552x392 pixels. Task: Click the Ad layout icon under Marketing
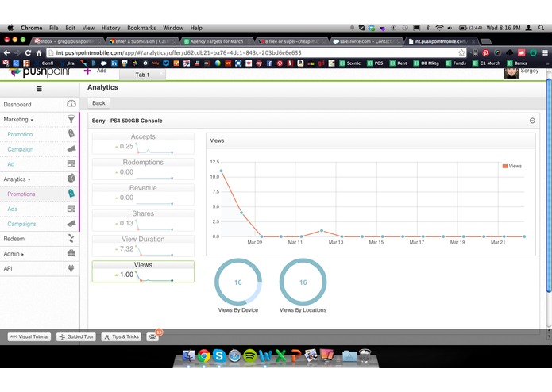[x=71, y=163]
